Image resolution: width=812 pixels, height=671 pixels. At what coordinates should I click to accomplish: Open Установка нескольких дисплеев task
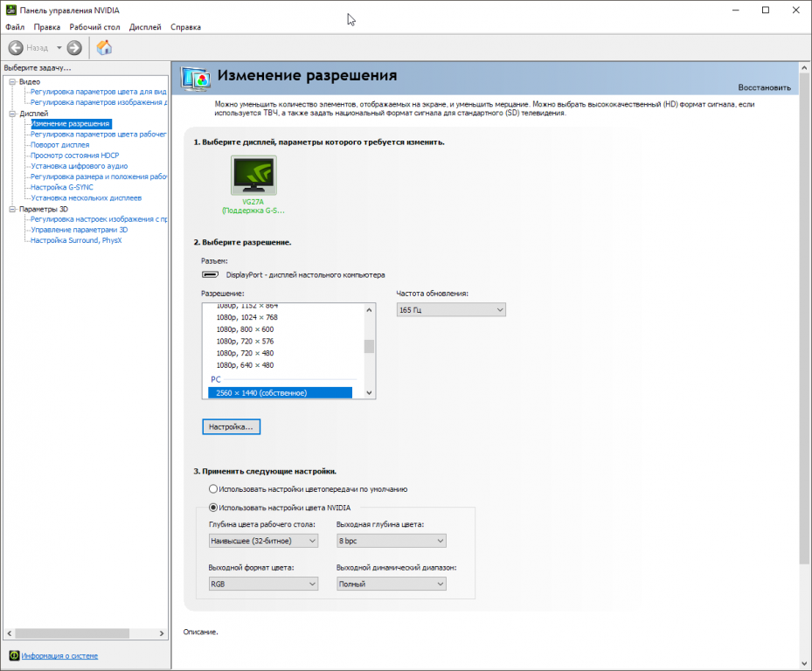[x=86, y=197]
